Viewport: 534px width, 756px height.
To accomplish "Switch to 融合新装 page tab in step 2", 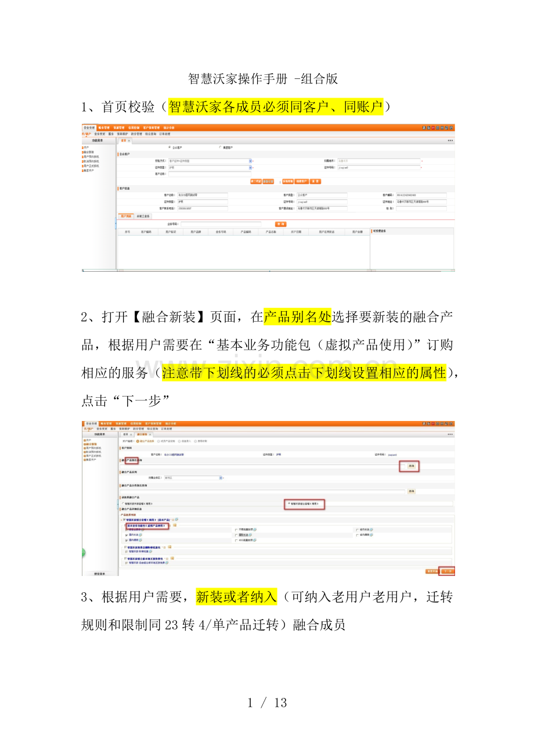I will tap(143, 434).
